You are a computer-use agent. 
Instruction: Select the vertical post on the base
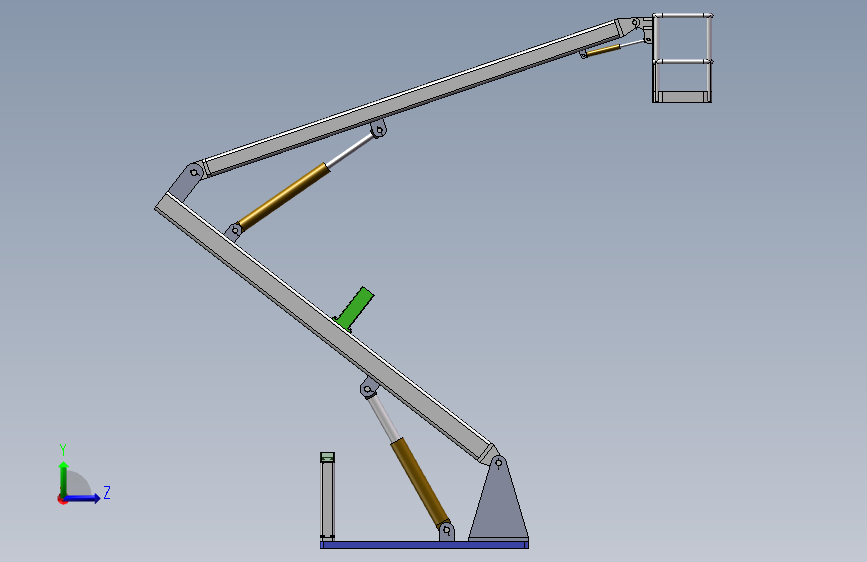[327, 496]
